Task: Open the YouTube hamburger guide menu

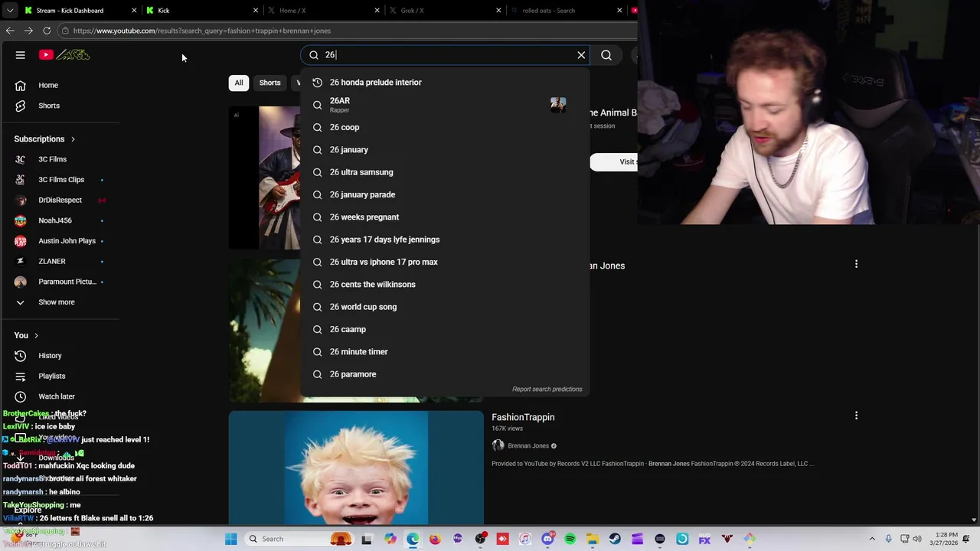Action: [21, 55]
